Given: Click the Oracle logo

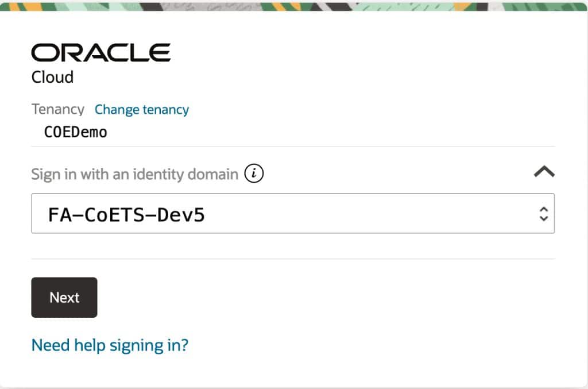Looking at the screenshot, I should coord(100,53).
